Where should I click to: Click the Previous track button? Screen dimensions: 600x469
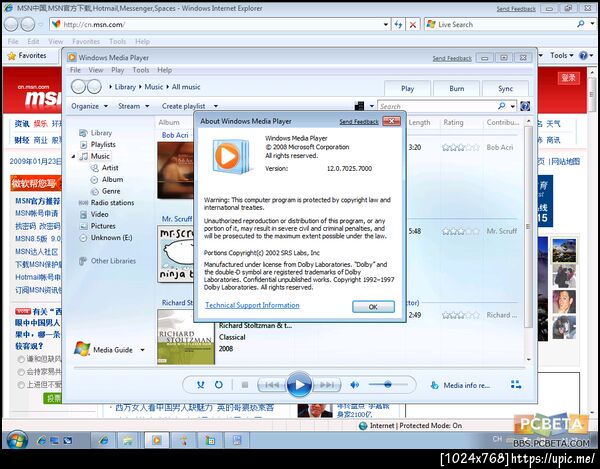(x=272, y=385)
